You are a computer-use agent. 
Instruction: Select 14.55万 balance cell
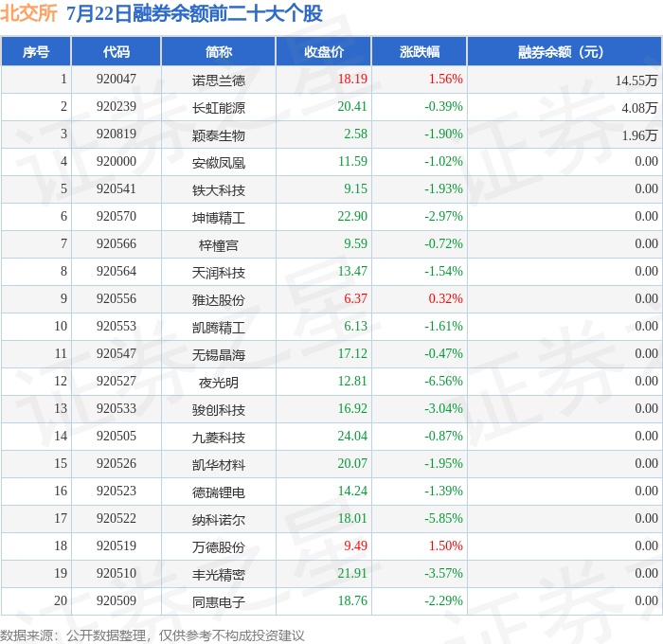(636, 80)
